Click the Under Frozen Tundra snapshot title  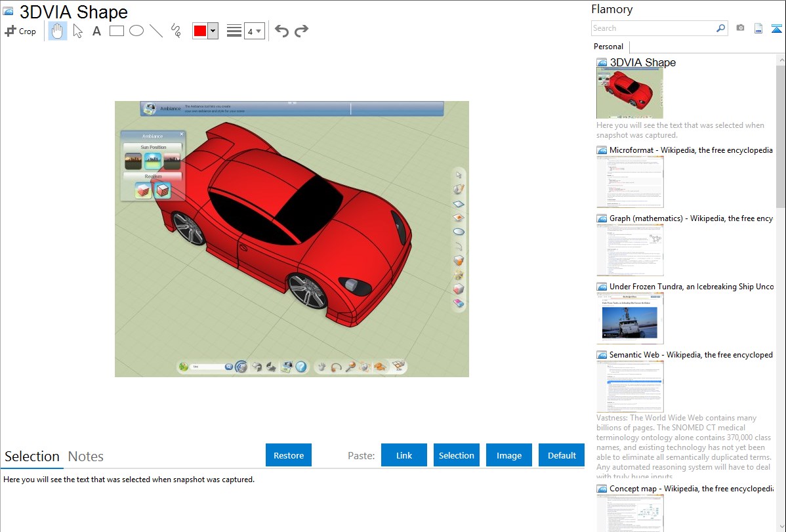coord(692,287)
